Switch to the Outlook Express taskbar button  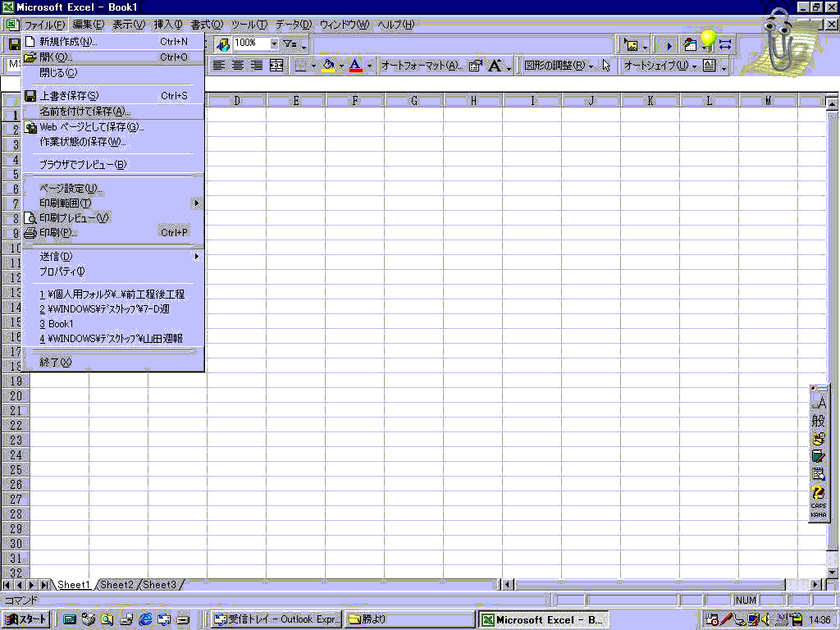coord(276,619)
